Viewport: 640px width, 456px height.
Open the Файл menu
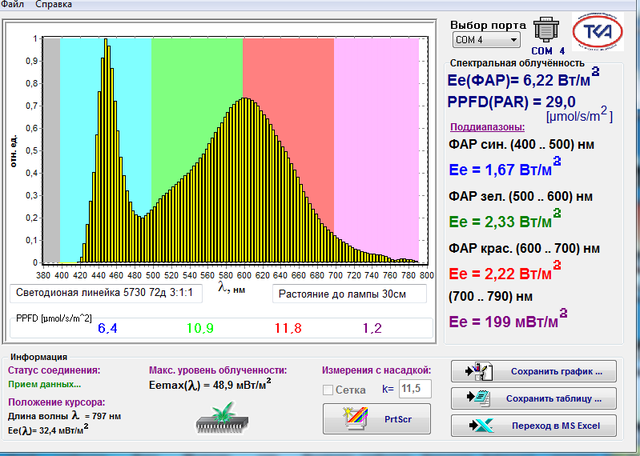pyautogui.click(x=12, y=5)
